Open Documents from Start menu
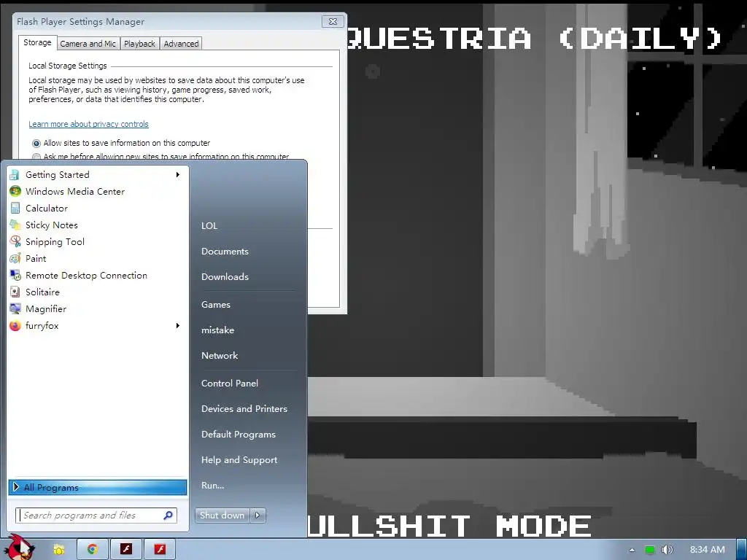This screenshot has width=747, height=560. (225, 252)
